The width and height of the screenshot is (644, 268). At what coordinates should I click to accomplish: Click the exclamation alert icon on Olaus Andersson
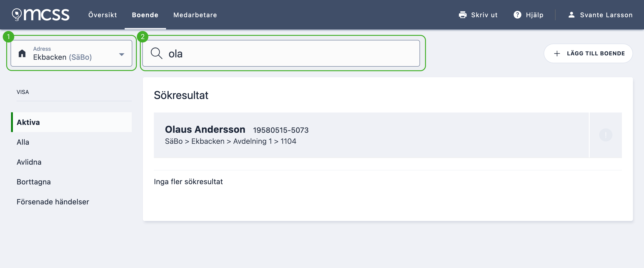coord(606,135)
